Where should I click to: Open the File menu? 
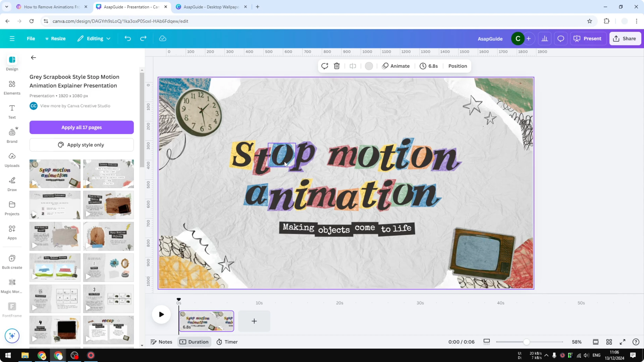point(31,38)
